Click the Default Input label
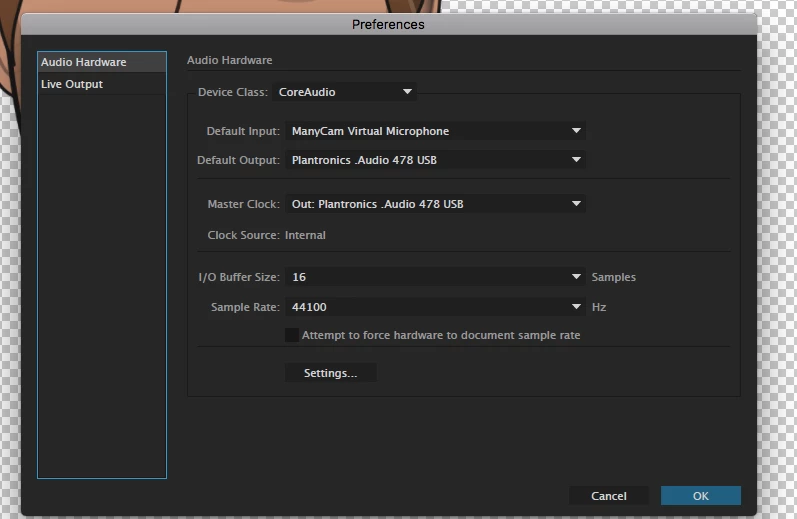 pos(243,131)
